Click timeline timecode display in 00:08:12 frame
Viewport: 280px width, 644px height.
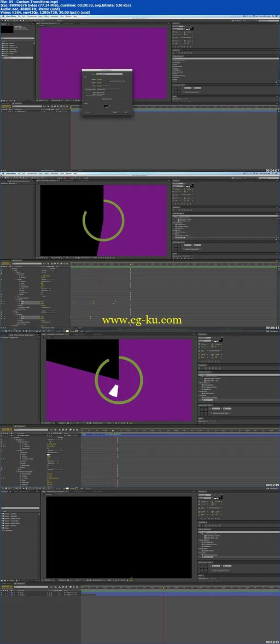pos(6,262)
